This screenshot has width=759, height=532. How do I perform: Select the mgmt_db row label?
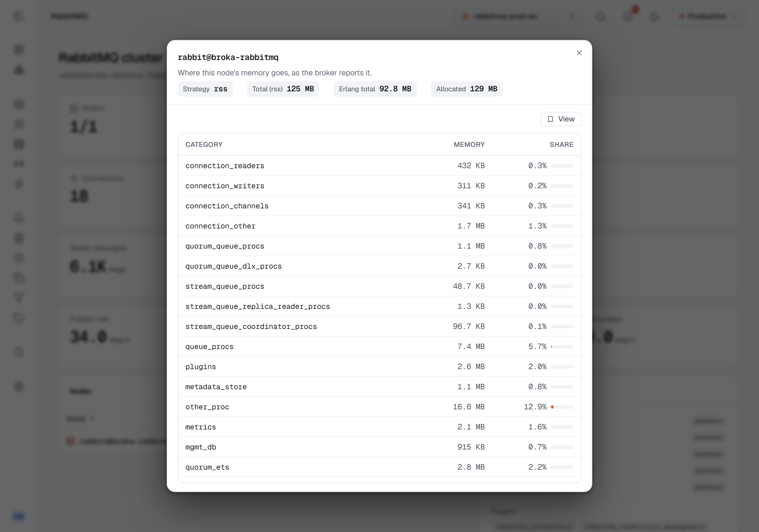(201, 447)
